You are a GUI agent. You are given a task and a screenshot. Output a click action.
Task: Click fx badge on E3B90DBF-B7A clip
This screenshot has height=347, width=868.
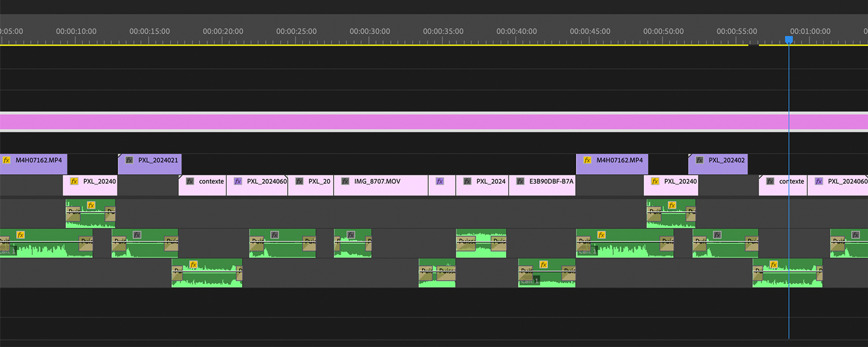pyautogui.click(x=520, y=182)
